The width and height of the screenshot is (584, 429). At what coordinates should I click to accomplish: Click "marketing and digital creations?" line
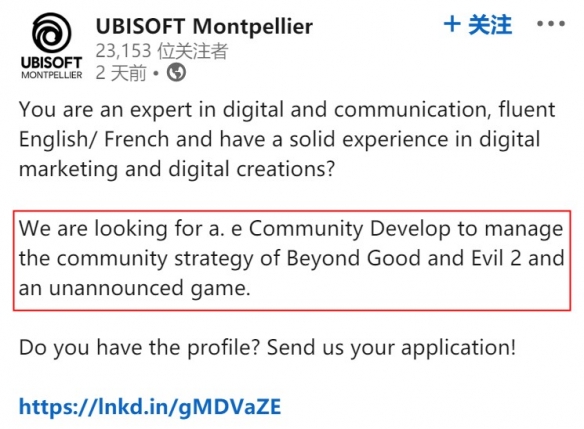177,169
